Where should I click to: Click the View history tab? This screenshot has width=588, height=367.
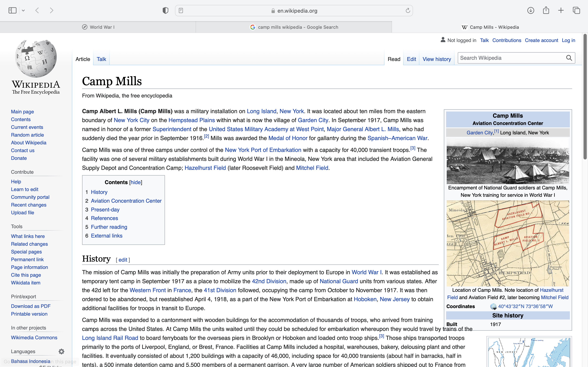[x=437, y=59]
